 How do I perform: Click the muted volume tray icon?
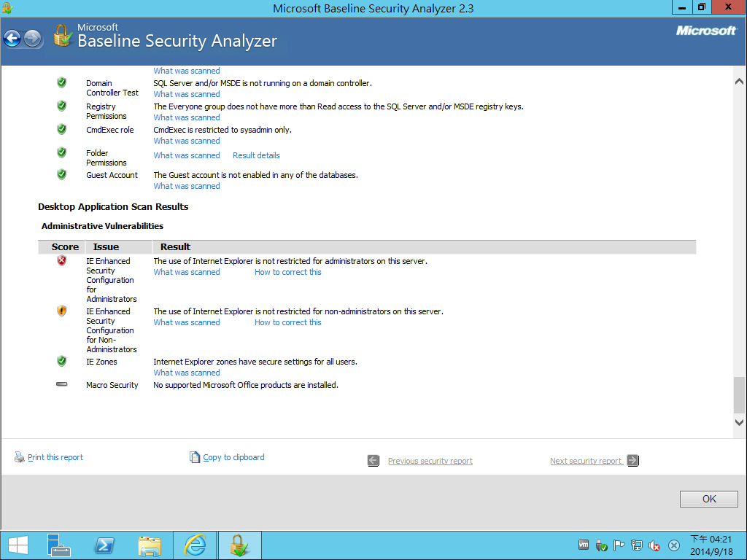pos(654,545)
